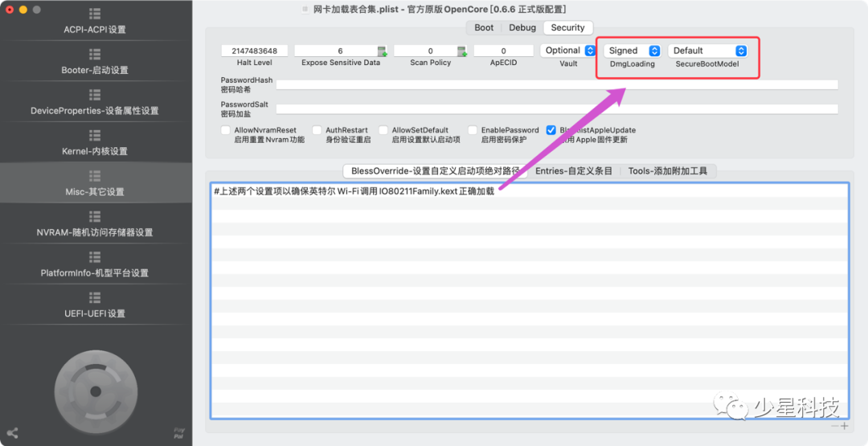
Task: Enable the AllowNvramReset checkbox
Action: pos(226,130)
